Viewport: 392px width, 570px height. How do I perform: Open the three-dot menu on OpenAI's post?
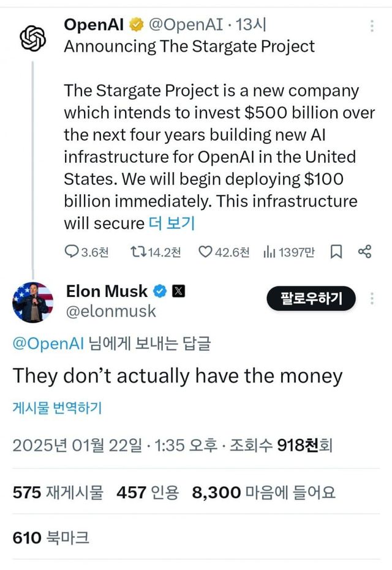(x=372, y=26)
